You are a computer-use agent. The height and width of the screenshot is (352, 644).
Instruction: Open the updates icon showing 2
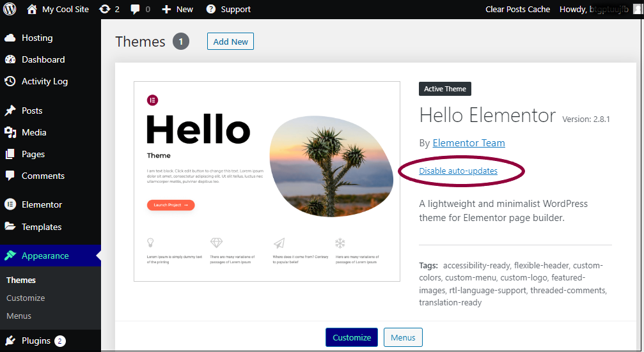(x=105, y=9)
